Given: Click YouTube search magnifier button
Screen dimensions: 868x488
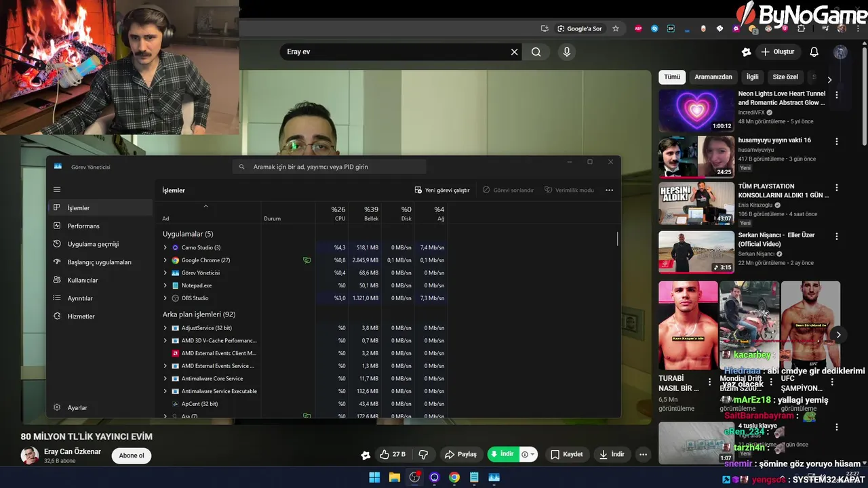Looking at the screenshot, I should point(536,52).
